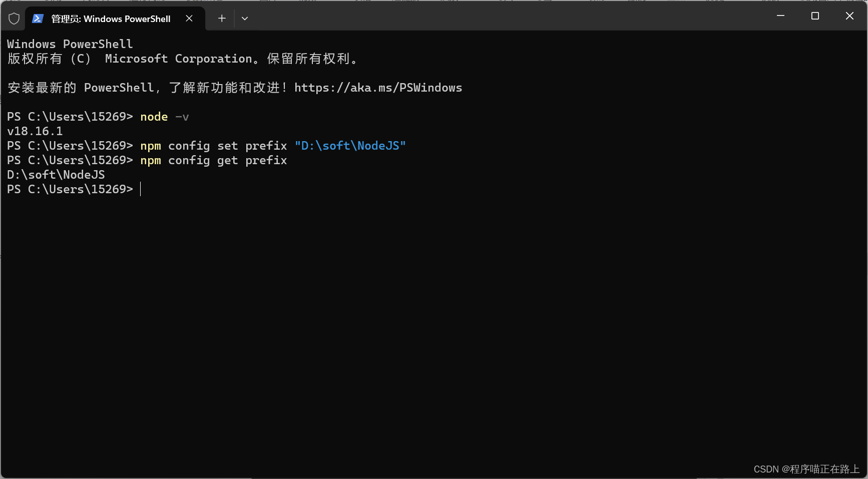The height and width of the screenshot is (479, 868).
Task: Click the quoted path "D:\soft\NodeJS"
Action: point(350,146)
